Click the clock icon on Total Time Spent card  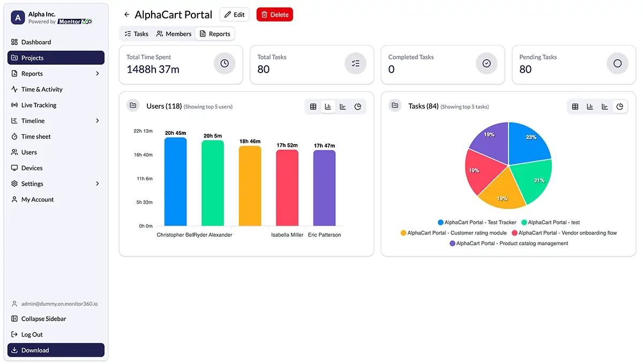coord(225,64)
